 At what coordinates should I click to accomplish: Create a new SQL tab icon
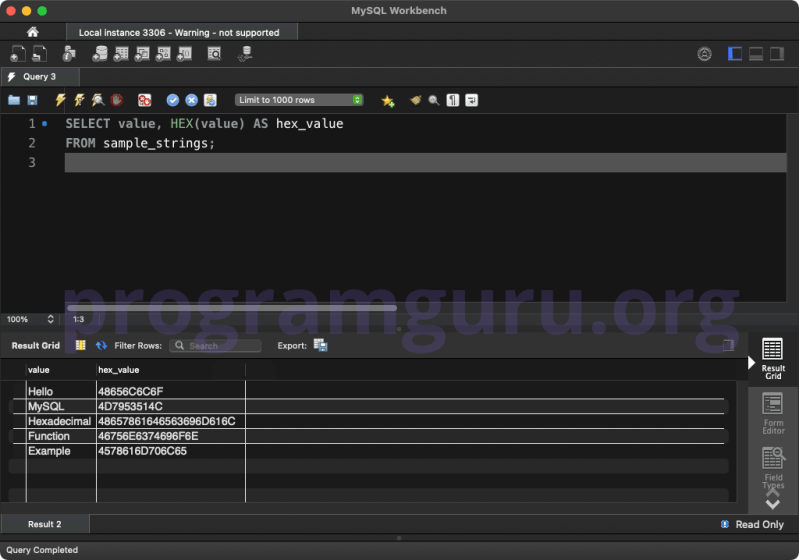pos(18,54)
